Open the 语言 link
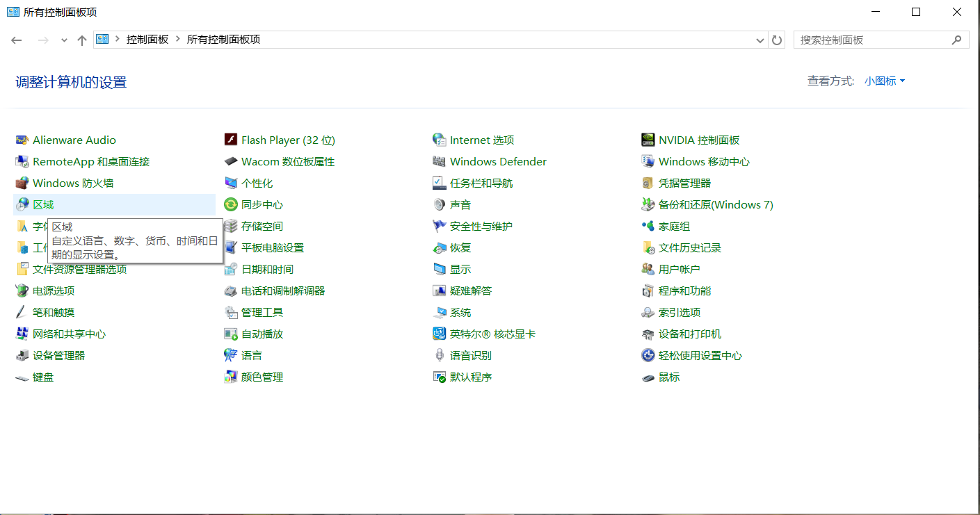Image resolution: width=980 pixels, height=515 pixels. (x=252, y=355)
